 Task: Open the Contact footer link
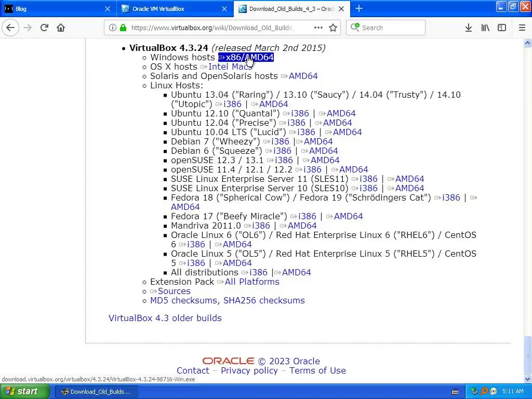[193, 370]
